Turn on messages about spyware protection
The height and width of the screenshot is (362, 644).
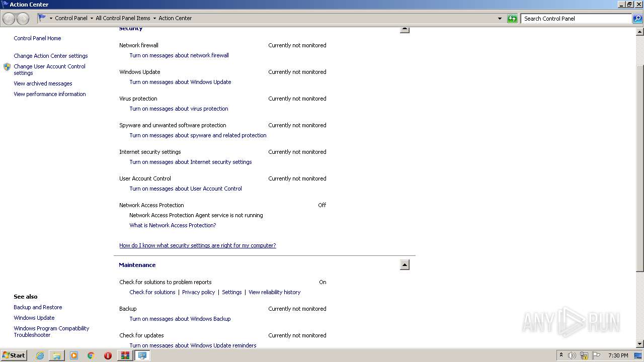(198, 135)
